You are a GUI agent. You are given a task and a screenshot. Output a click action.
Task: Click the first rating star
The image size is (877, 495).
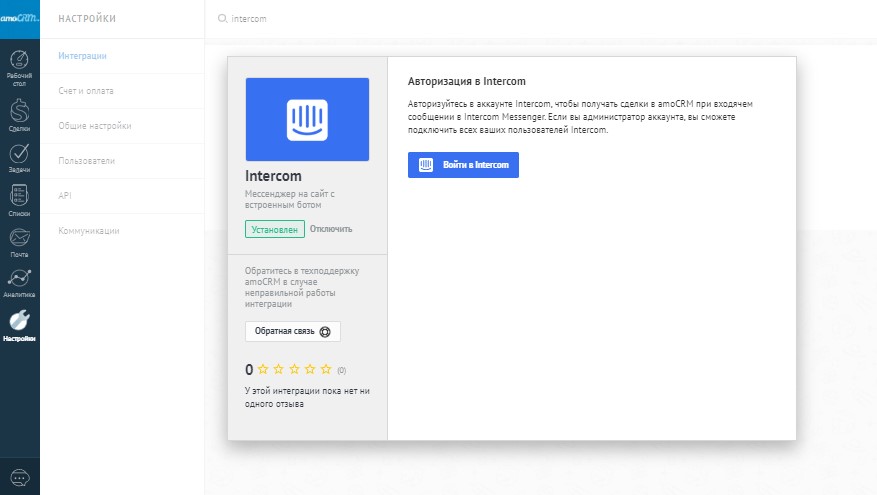[x=263, y=369]
